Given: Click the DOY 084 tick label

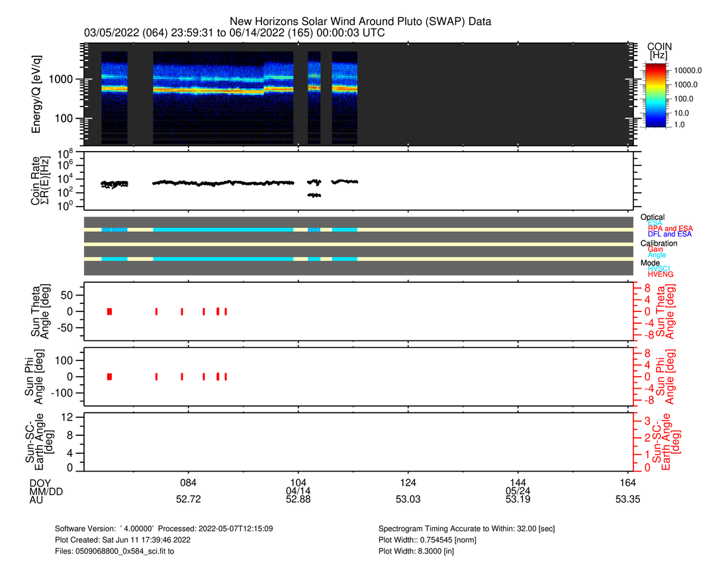Looking at the screenshot, I should point(189,482).
